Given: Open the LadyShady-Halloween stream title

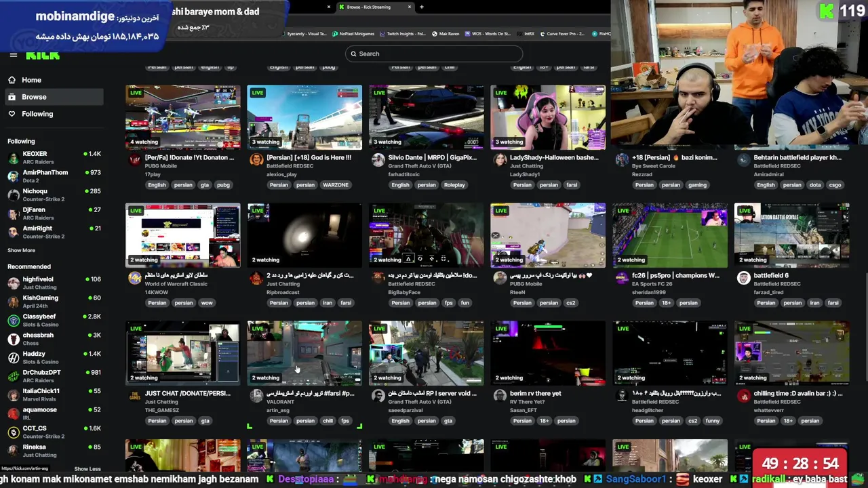Looking at the screenshot, I should tap(554, 157).
